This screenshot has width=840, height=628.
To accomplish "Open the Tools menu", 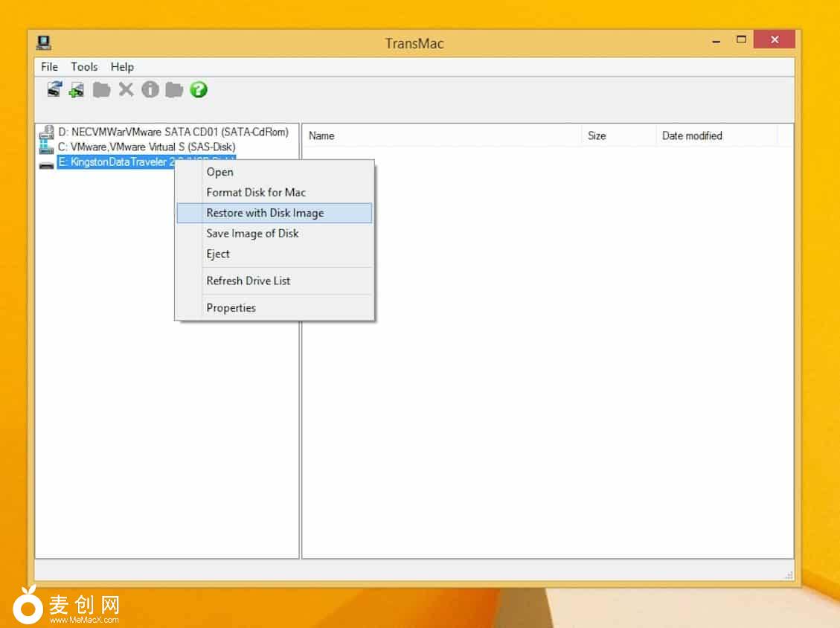I will click(84, 67).
